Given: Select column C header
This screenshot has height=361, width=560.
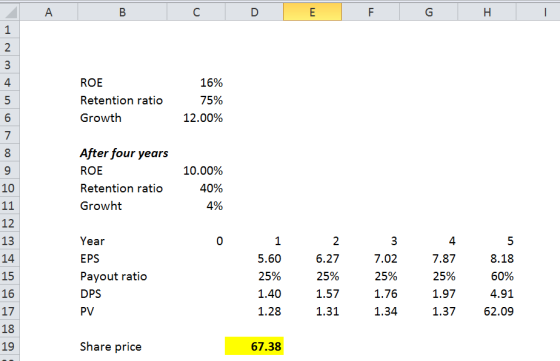Looking at the screenshot, I should point(196,12).
